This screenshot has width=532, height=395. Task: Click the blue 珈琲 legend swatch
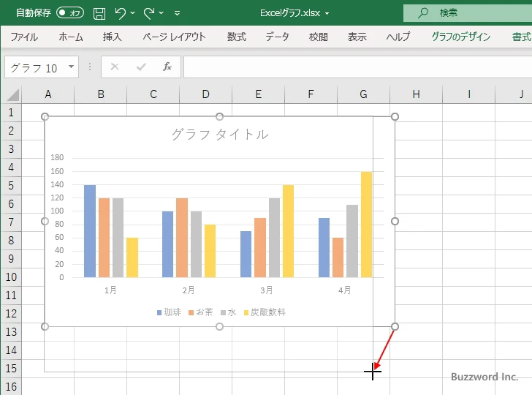pos(159,313)
